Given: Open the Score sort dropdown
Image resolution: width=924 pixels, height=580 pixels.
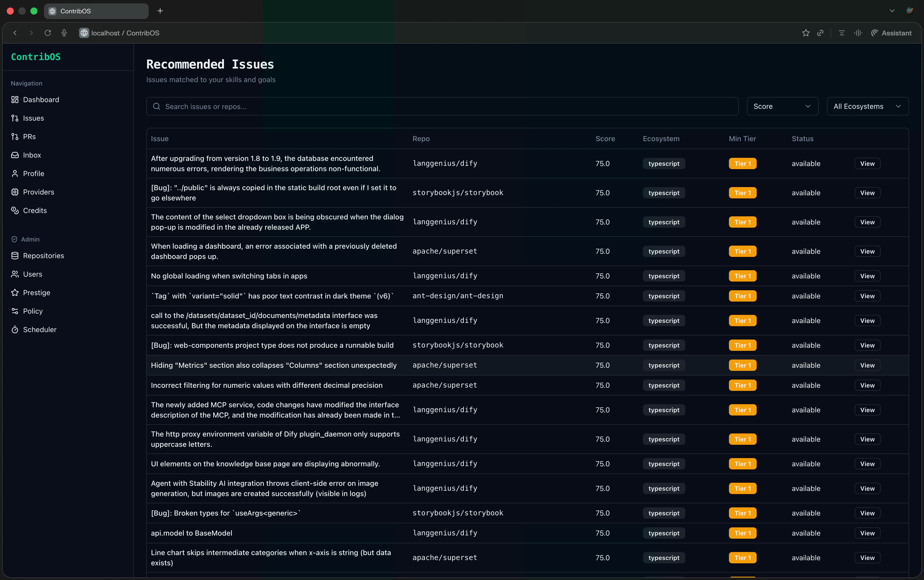Looking at the screenshot, I should [782, 106].
